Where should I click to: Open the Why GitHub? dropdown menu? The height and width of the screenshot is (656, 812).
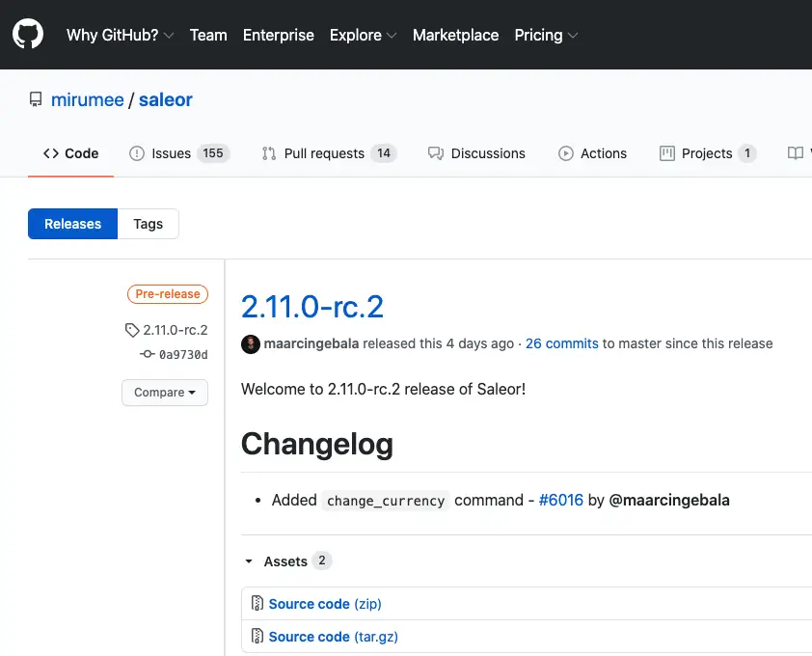point(121,35)
